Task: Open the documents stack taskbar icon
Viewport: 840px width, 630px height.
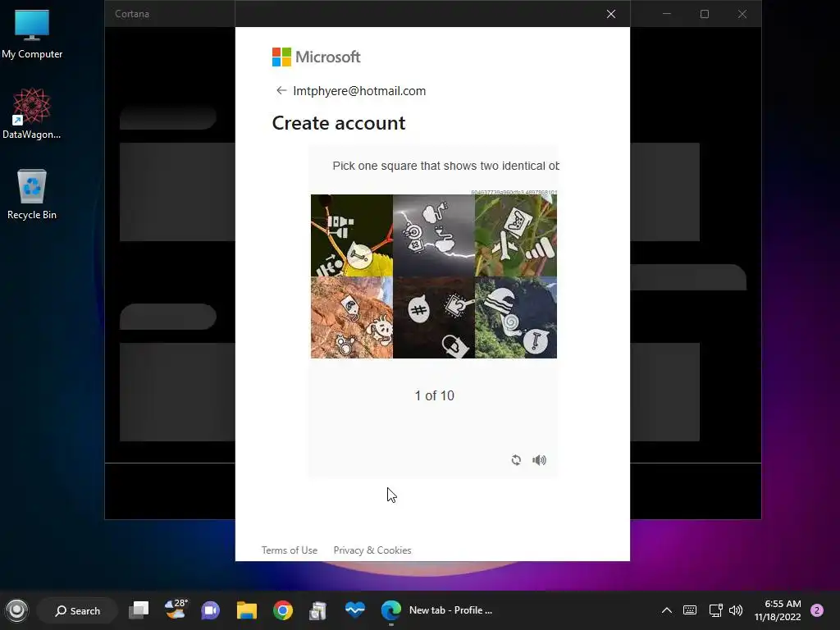Action: (318, 610)
